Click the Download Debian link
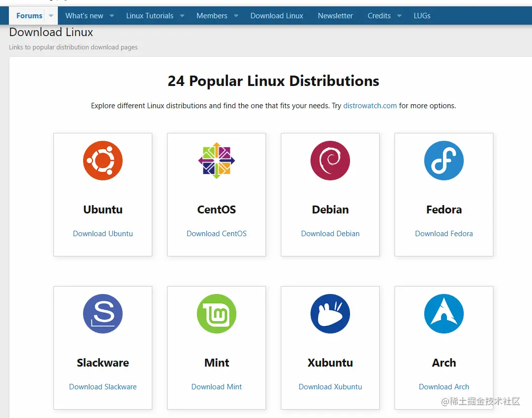The image size is (532, 418). click(330, 234)
